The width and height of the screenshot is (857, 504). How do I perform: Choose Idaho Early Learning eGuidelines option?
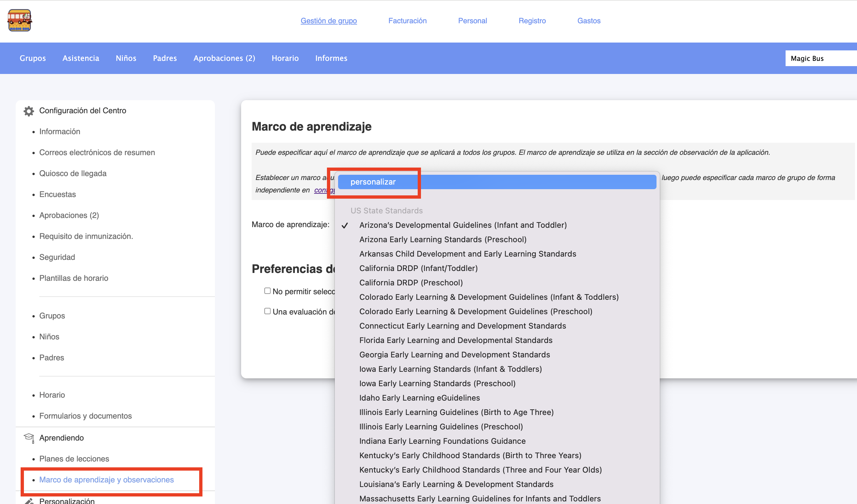[x=419, y=398]
